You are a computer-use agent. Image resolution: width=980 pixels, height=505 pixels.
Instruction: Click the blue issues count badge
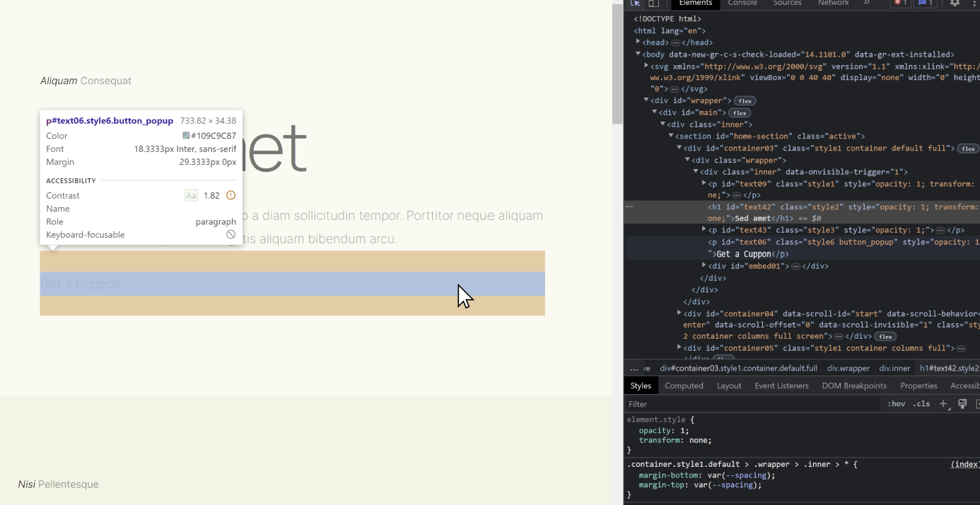[925, 3]
